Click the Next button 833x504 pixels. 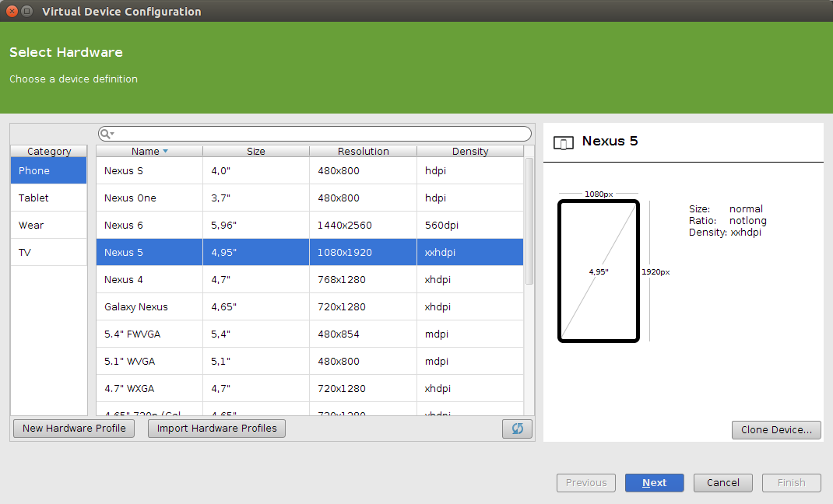tap(655, 483)
